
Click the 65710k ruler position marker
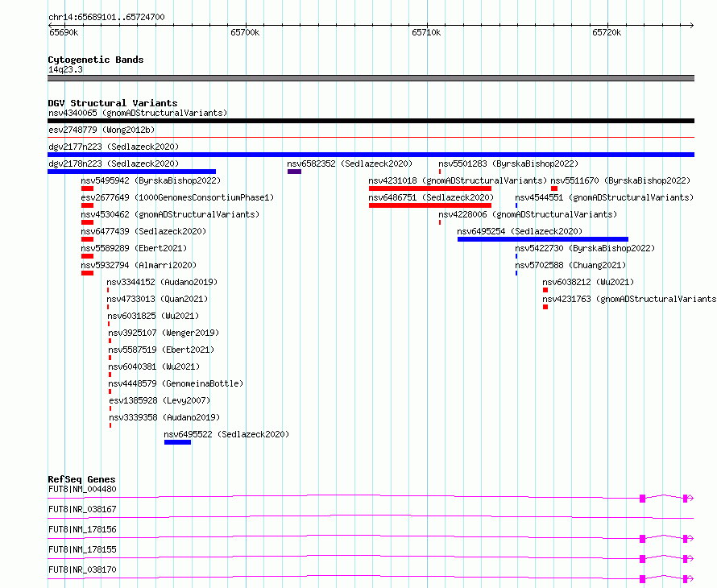(x=426, y=32)
